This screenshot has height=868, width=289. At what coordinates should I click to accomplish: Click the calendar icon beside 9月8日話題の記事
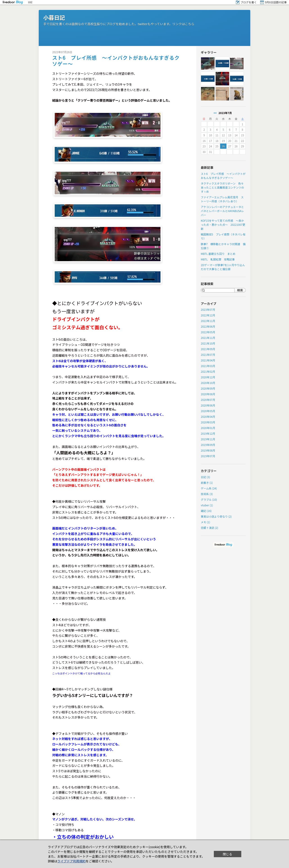(x=262, y=2)
